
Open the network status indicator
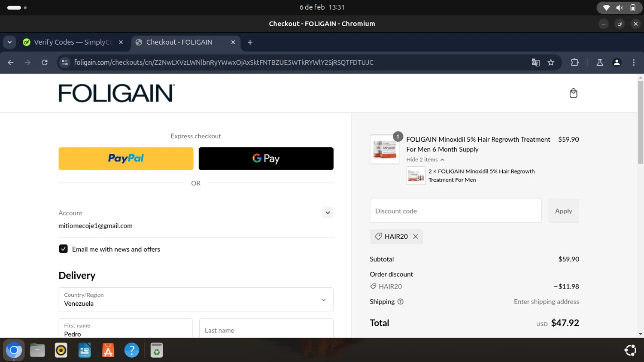click(606, 8)
